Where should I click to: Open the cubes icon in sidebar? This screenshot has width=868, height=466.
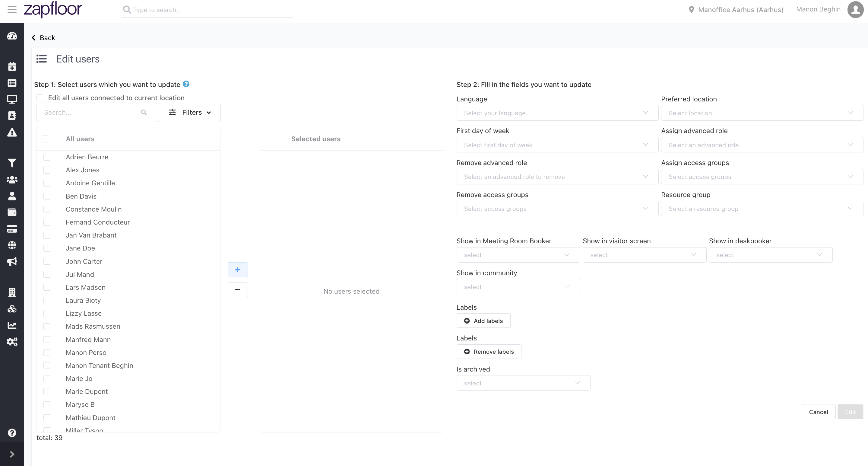pyautogui.click(x=12, y=309)
